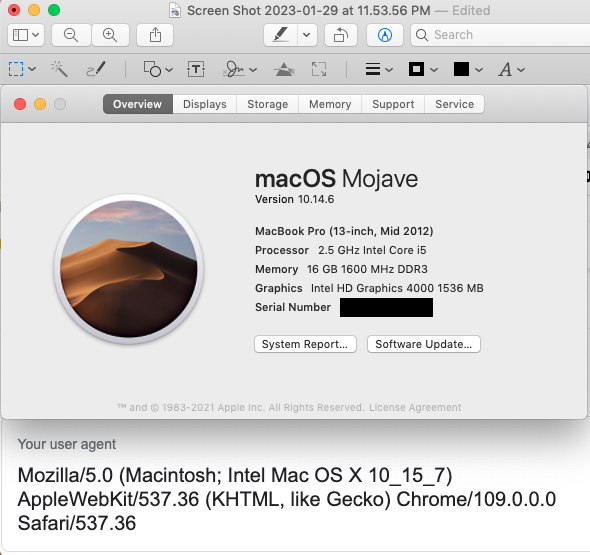Activate the Instant Alpha magic wand

click(59, 69)
